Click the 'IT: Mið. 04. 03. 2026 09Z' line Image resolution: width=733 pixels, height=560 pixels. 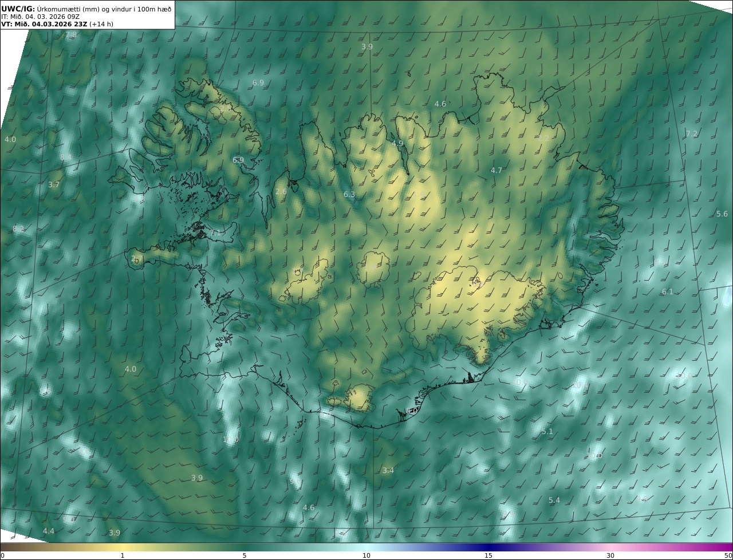point(41,17)
